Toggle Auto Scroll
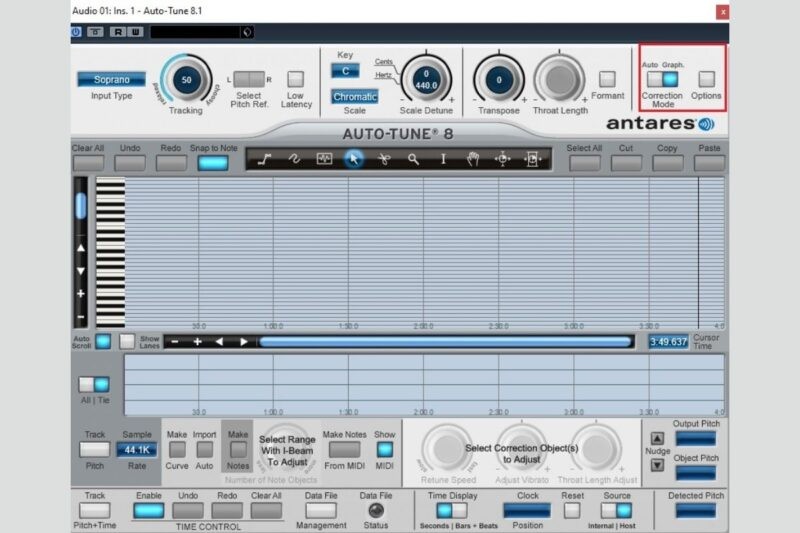 tap(104, 342)
